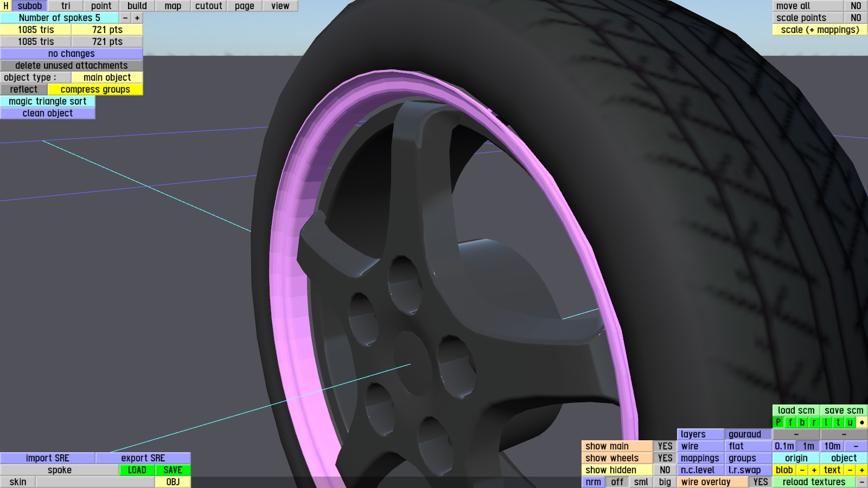Click the yellow dot button
Screen dimensions: 868x488
[862, 422]
